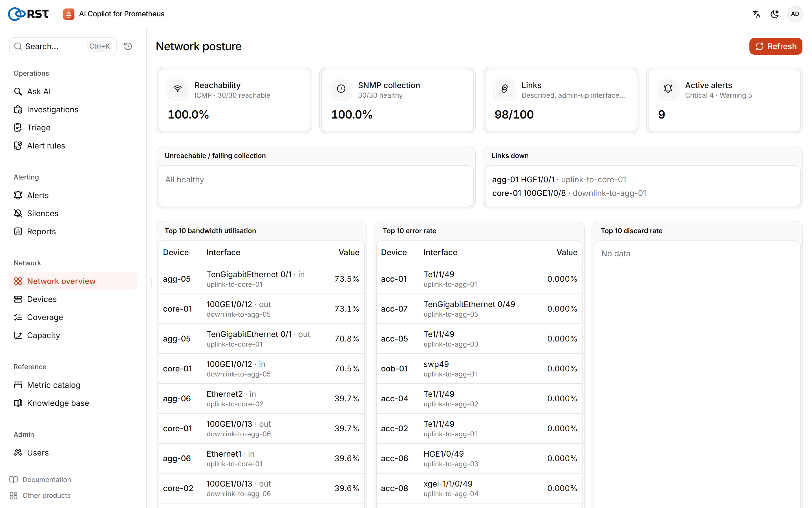Click the Coverage checklist icon
The height and width of the screenshot is (508, 812).
pyautogui.click(x=18, y=317)
